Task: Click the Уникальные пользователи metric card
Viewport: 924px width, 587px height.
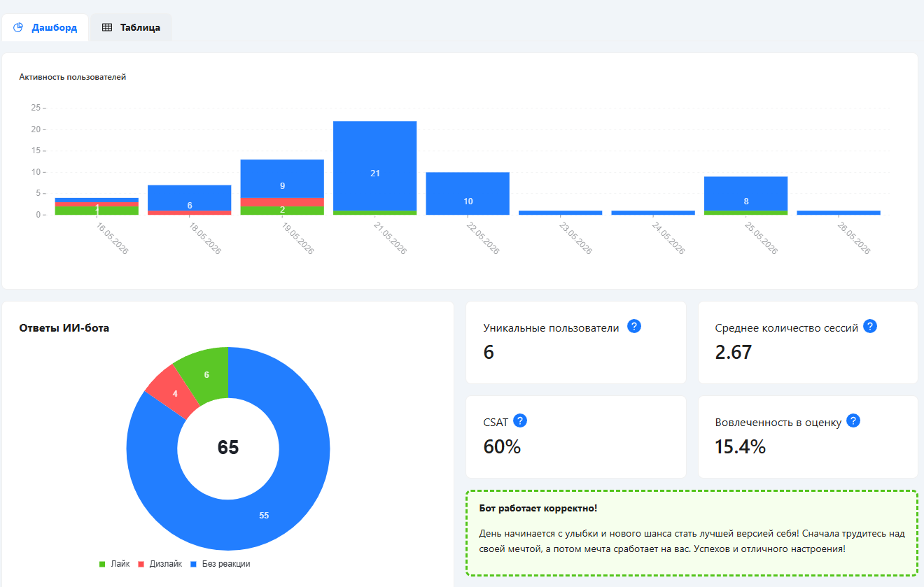Action: [x=576, y=342]
